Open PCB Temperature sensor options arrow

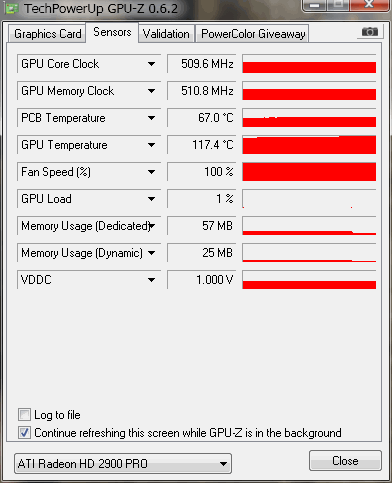click(151, 118)
